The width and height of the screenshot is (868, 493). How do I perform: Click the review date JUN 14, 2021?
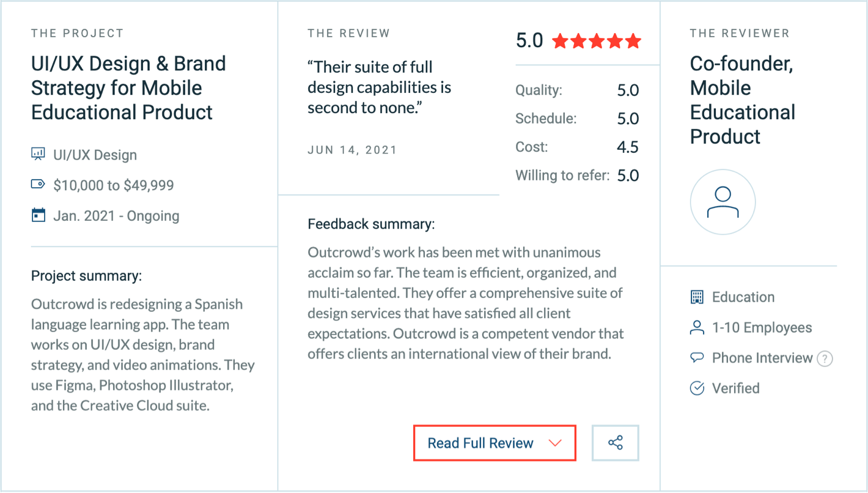click(x=352, y=149)
